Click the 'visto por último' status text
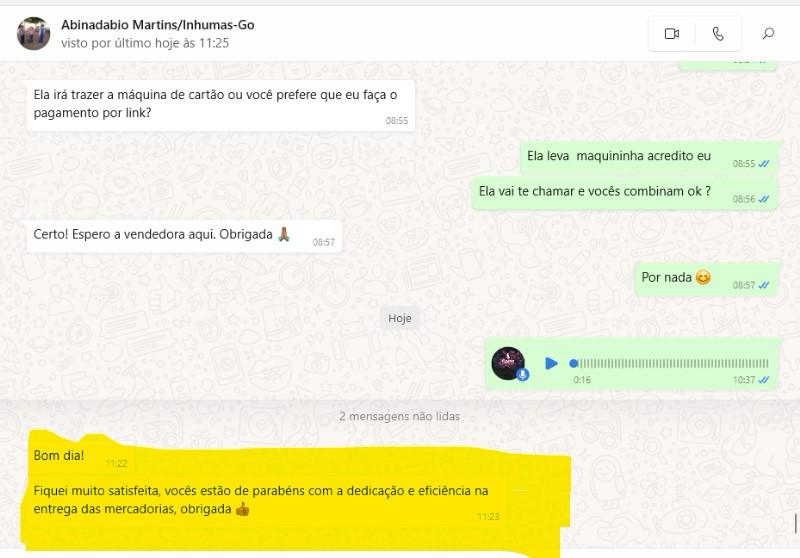This screenshot has width=800, height=558. [145, 43]
